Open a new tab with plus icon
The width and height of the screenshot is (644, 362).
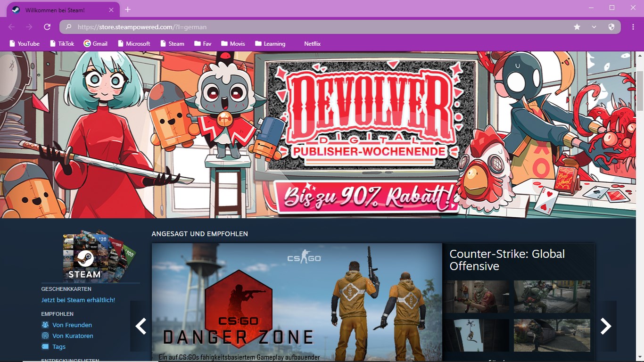[x=128, y=9]
